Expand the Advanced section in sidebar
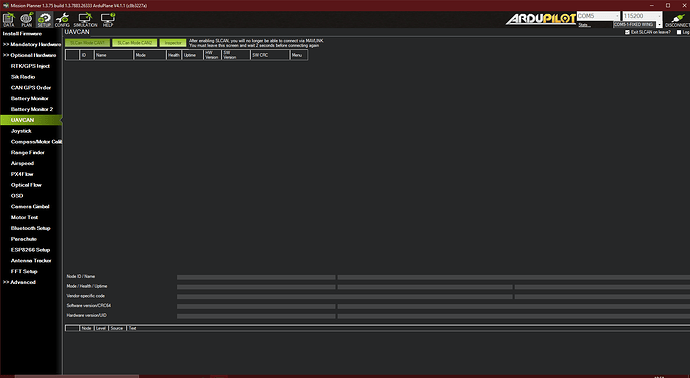Screen dimensions: 690x378 point(19,282)
